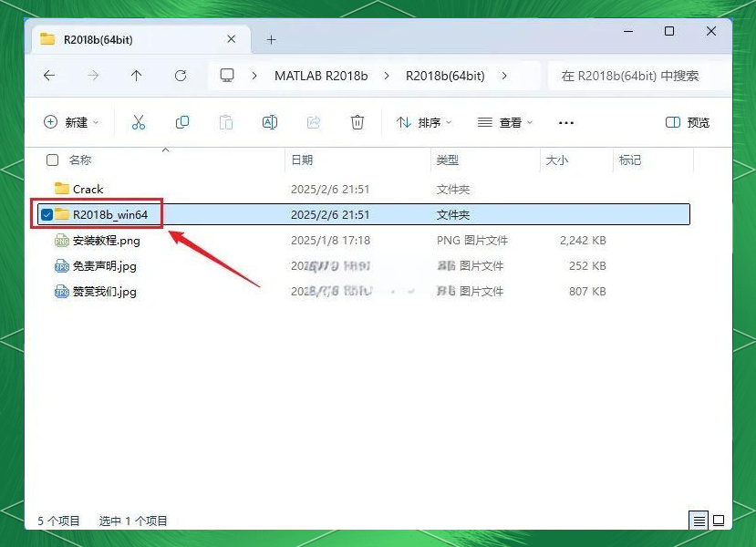Sort by the 名称 column header
Image resolution: width=756 pixels, height=547 pixels.
pos(80,160)
